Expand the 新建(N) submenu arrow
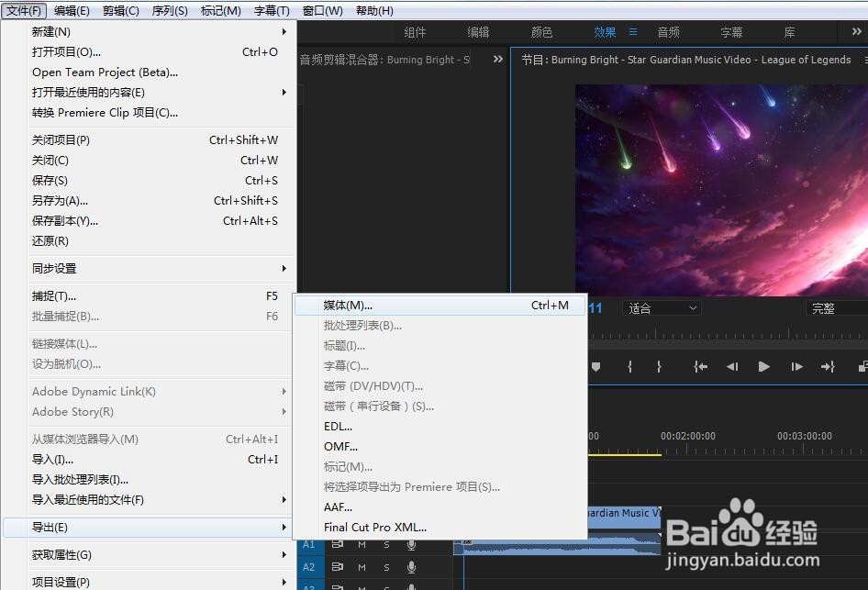This screenshot has width=868, height=590. 284,31
